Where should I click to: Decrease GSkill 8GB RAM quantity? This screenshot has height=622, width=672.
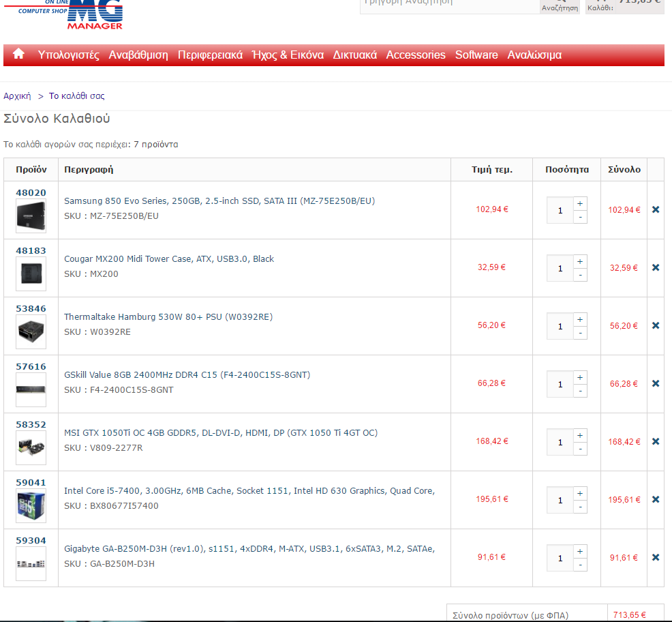point(580,391)
